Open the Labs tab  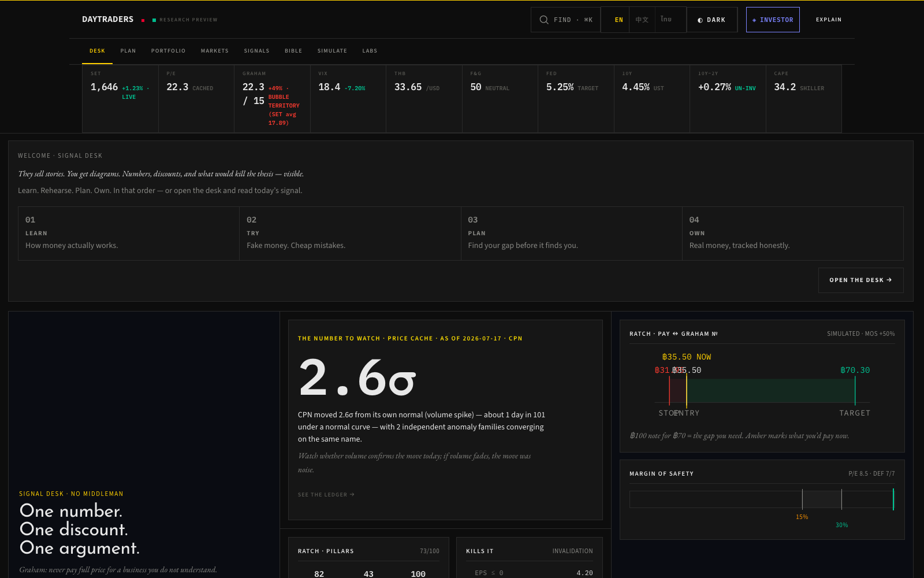(370, 51)
